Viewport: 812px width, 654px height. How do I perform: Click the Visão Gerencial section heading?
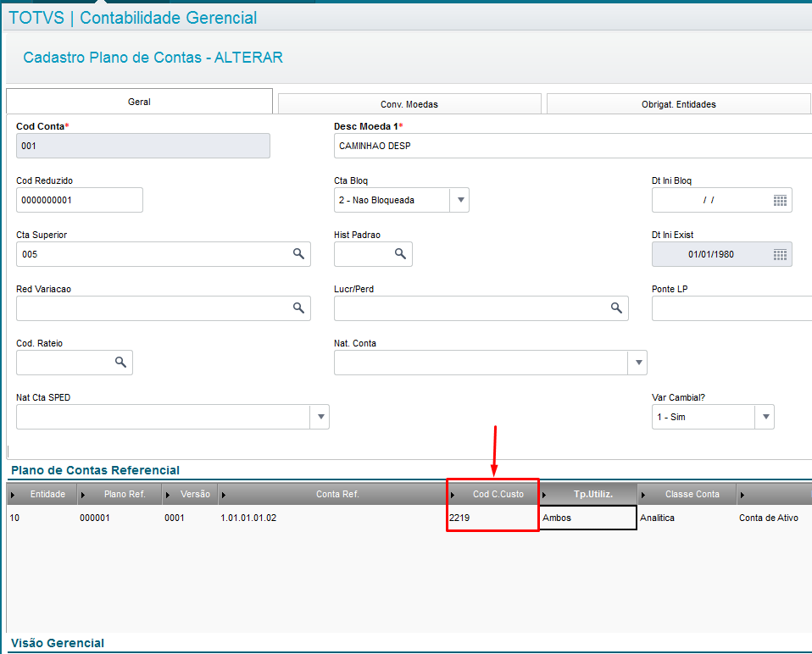point(58,643)
